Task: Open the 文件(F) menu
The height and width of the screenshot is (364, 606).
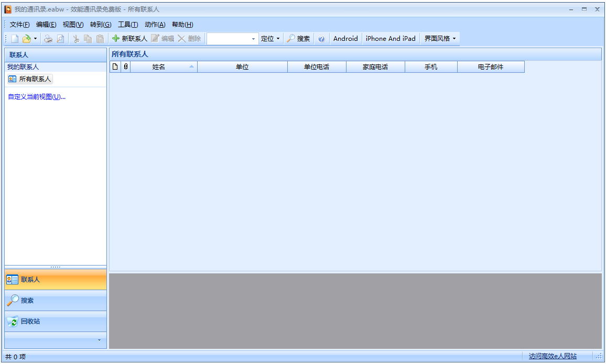Action: 19,25
